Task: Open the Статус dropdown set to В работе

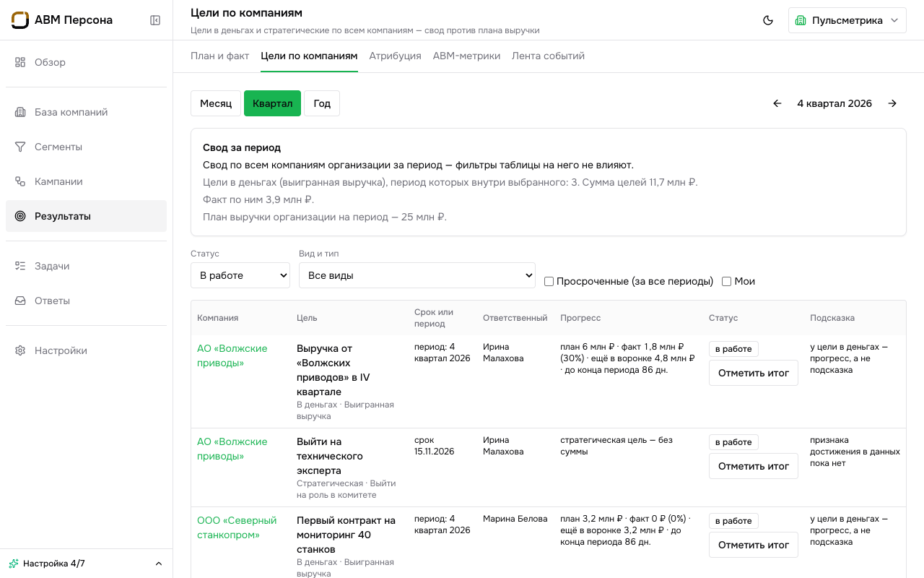Action: [240, 275]
